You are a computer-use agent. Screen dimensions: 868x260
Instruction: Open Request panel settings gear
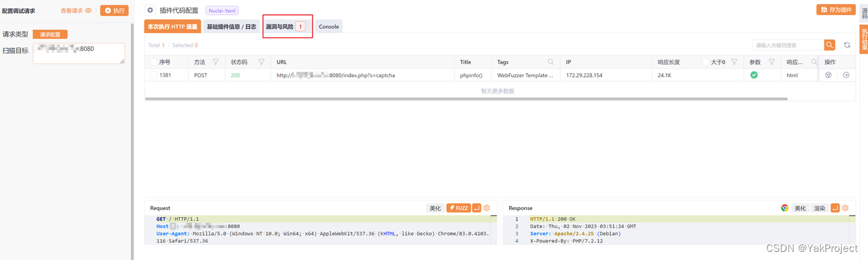coord(487,208)
